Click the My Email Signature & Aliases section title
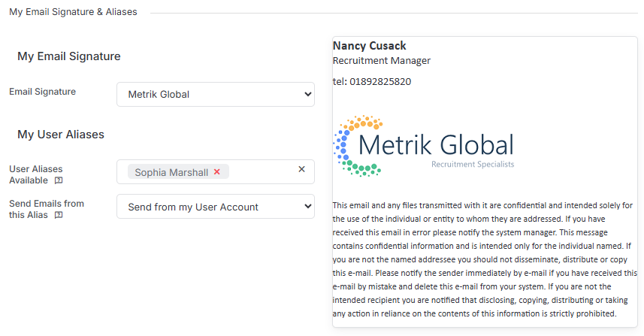Screen dimensions: 644x336 pyautogui.click(x=73, y=12)
